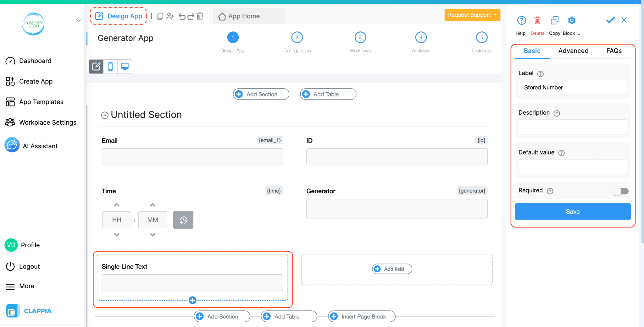
Task: Click the Description help question icon
Action: pos(557,113)
